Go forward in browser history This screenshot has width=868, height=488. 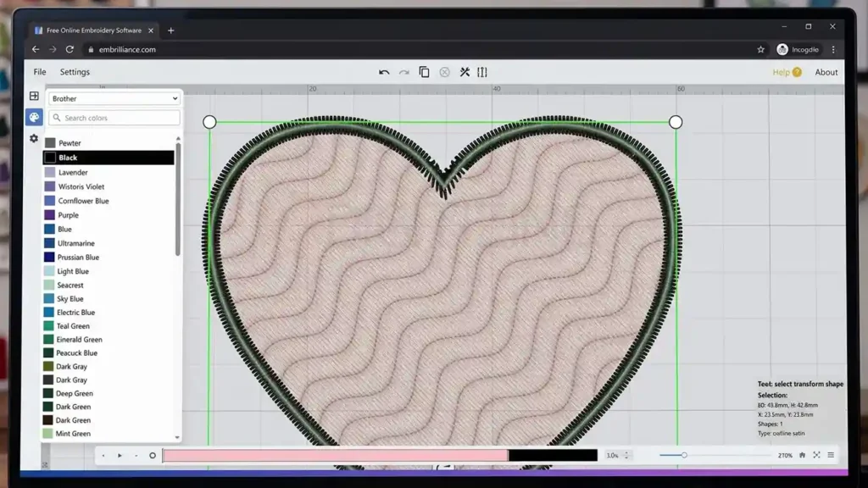coord(53,49)
